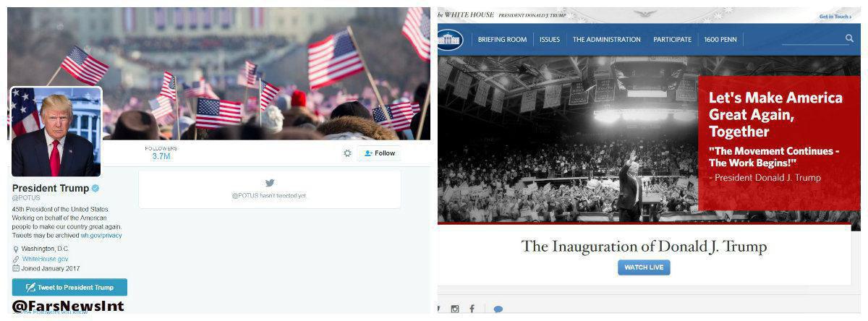Viewport: 868px width, 321px height.
Task: Click the Instagram icon in the footer
Action: pyautogui.click(x=455, y=309)
